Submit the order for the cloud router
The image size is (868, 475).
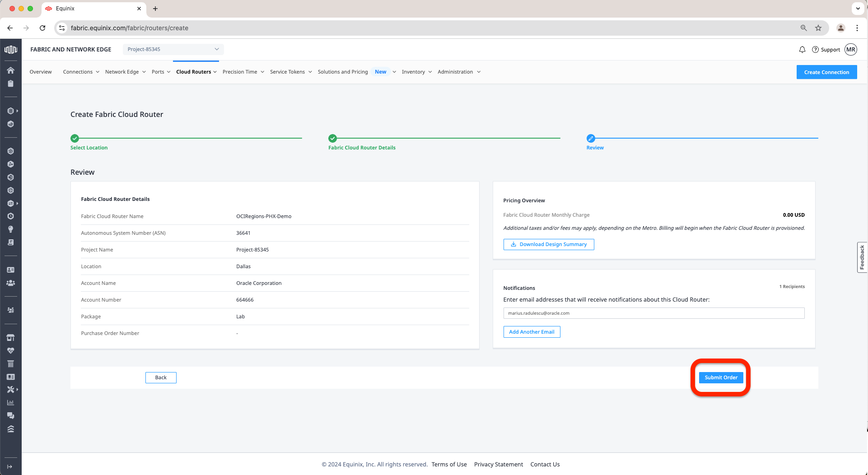(721, 377)
